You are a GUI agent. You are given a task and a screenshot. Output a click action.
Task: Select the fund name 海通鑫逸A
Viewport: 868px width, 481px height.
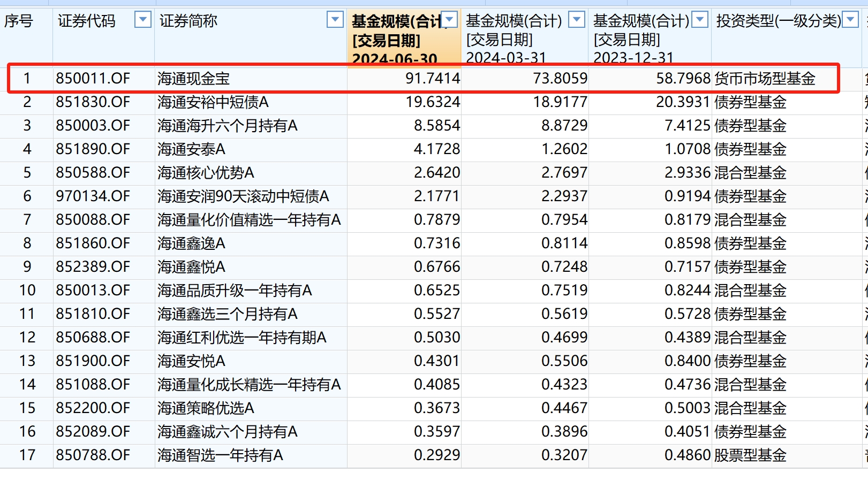191,243
